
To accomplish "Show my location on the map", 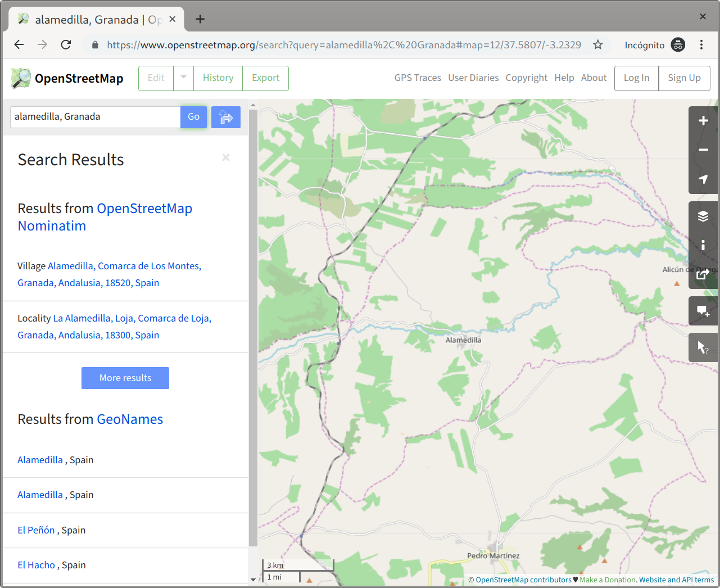I will [x=703, y=179].
